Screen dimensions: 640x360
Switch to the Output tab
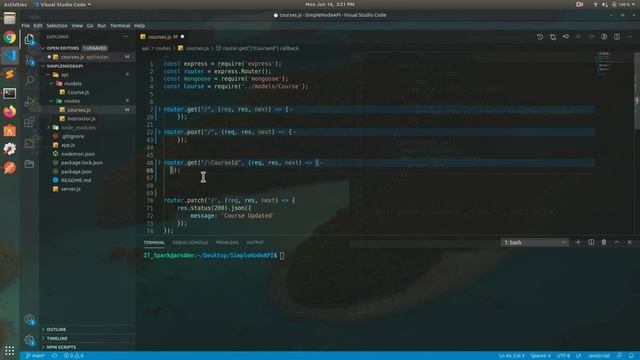coord(255,242)
